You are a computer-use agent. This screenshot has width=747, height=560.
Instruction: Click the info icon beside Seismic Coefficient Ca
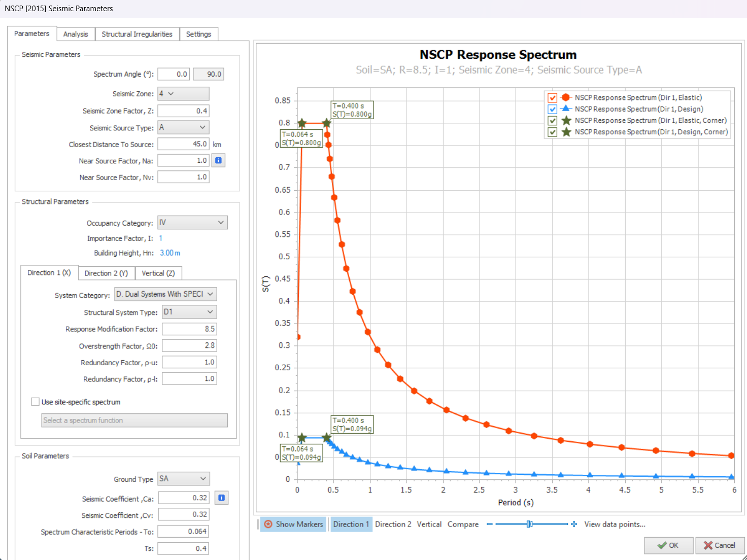tap(221, 498)
